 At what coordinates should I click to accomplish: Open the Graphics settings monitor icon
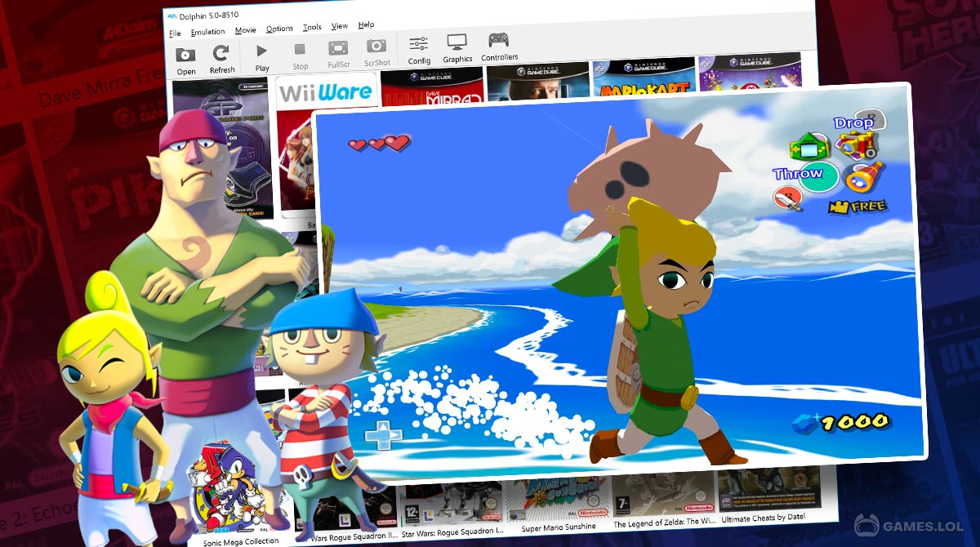coord(457,42)
